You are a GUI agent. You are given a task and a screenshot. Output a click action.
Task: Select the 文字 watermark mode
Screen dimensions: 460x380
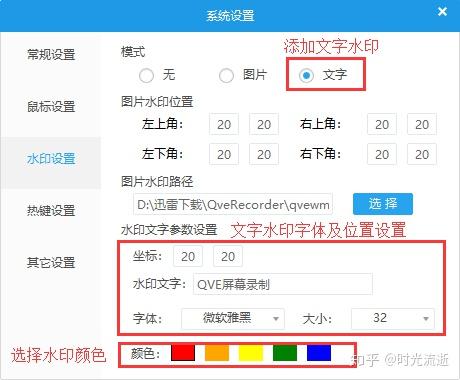point(306,75)
